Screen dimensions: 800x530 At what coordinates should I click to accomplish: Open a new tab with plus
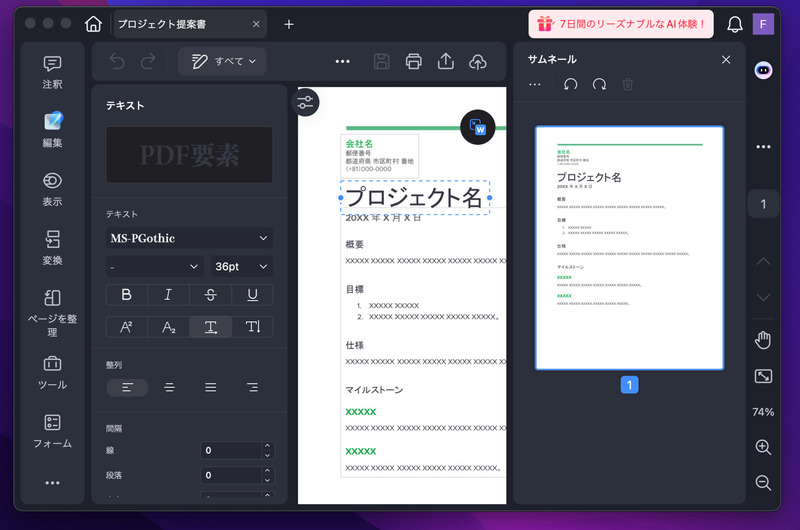[289, 24]
